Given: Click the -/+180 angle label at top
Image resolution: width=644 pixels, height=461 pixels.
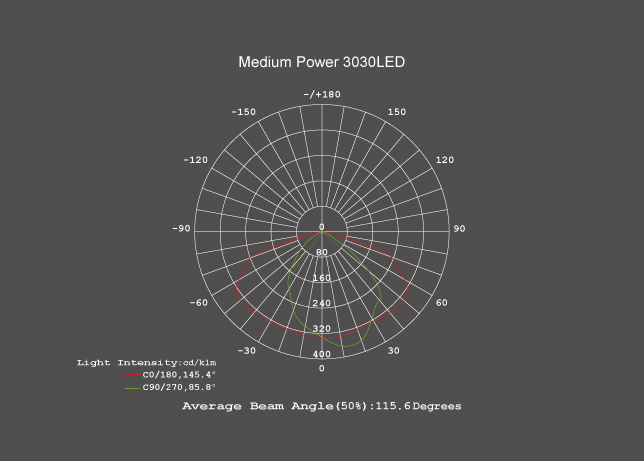Looking at the screenshot, I should (322, 94).
